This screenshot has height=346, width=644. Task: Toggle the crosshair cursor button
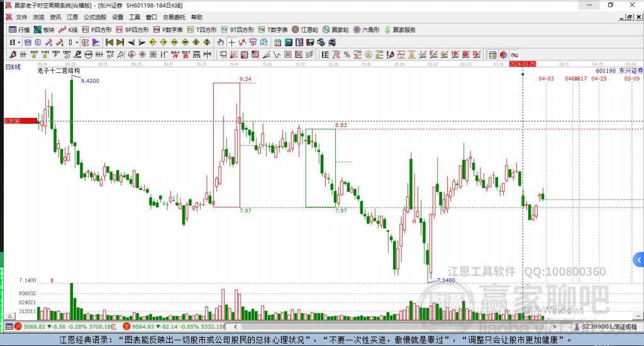click(231, 42)
